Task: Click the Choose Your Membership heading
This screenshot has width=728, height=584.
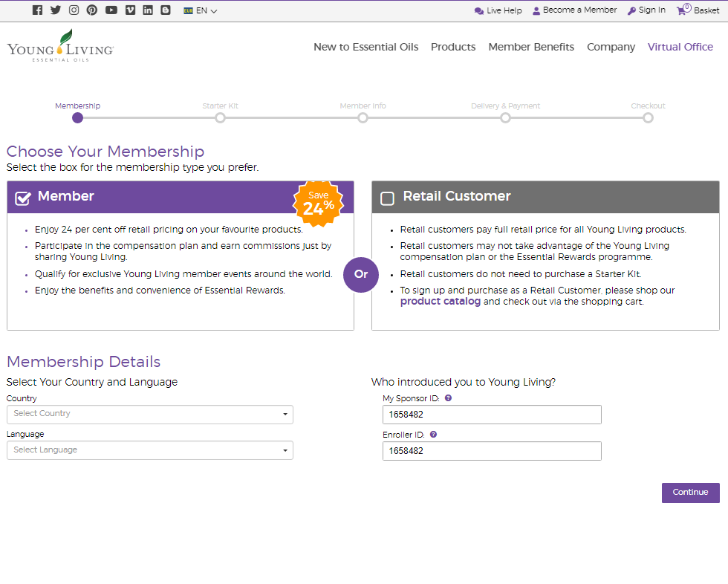Action: (105, 152)
